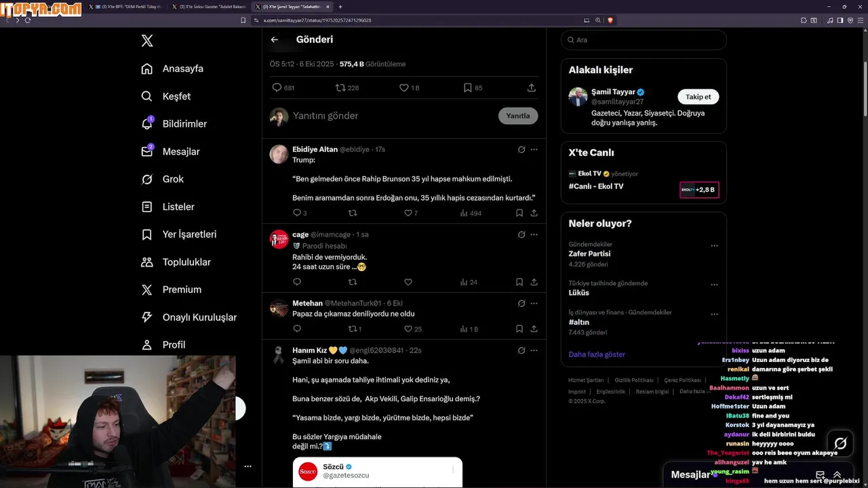Repost Ebidiye Altan's reply

tap(353, 213)
